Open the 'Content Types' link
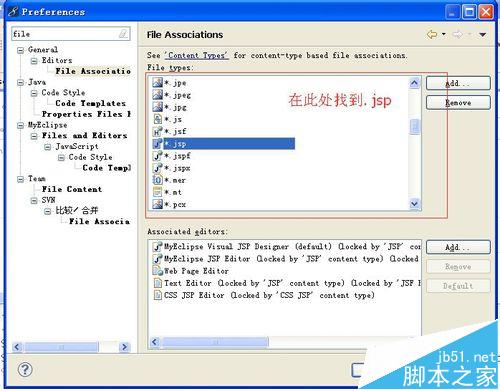 coord(197,55)
